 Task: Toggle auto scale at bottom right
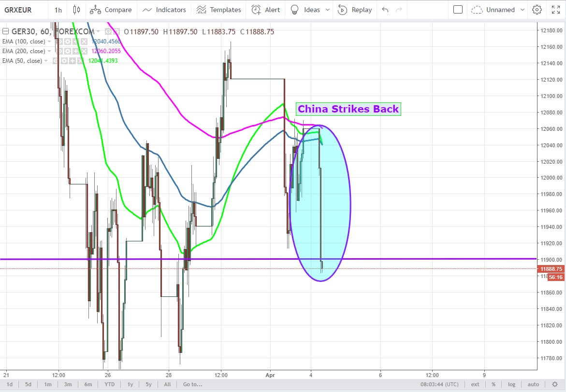pyautogui.click(x=533, y=384)
